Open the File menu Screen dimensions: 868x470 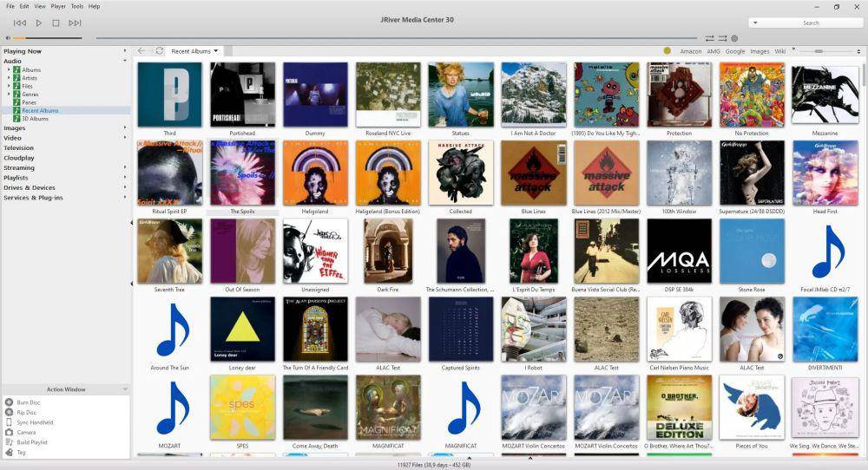point(10,6)
